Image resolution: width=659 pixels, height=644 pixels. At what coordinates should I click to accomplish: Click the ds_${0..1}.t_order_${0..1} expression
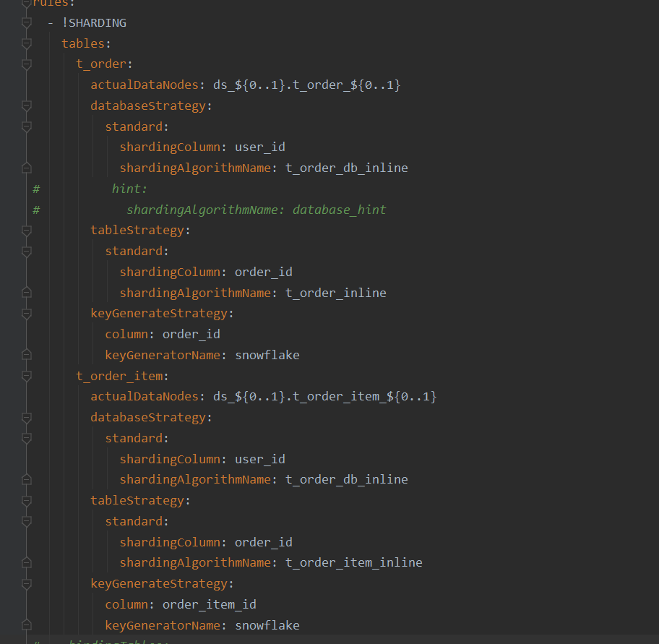coord(306,85)
